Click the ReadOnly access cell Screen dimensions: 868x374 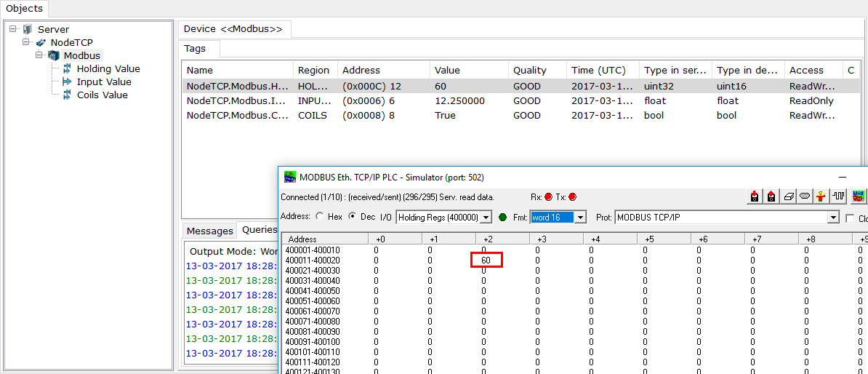pos(811,101)
